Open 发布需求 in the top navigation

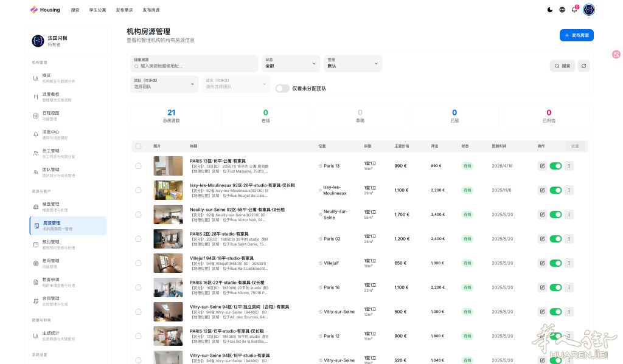(x=124, y=10)
